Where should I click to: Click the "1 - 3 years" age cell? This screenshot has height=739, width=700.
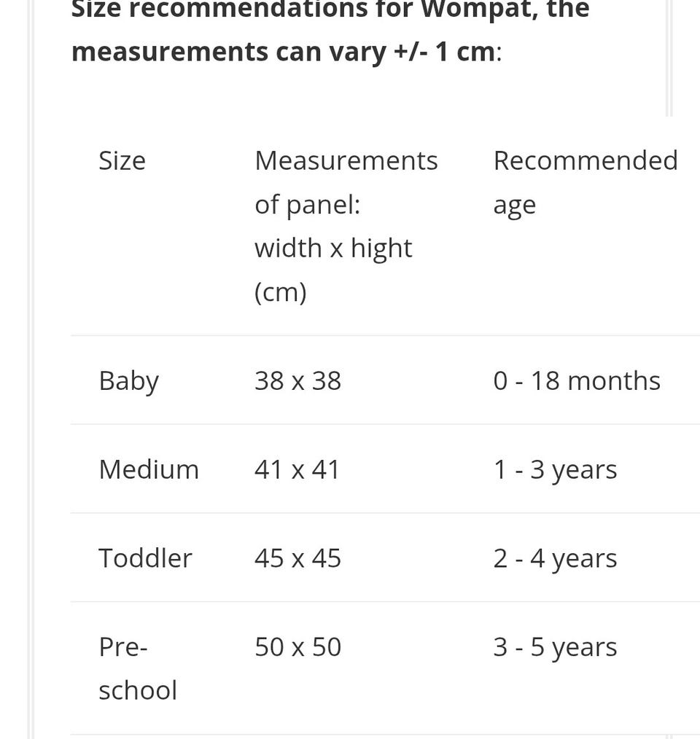(x=555, y=470)
